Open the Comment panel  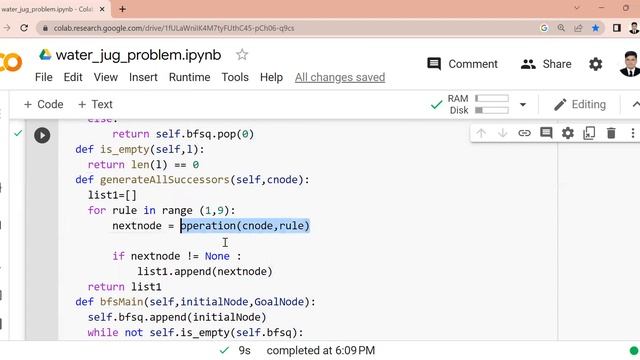462,64
